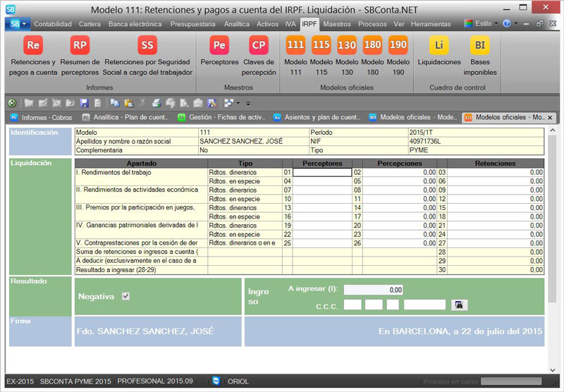Click the blue floppy disk save icon
564x392 pixels.
coord(85,103)
